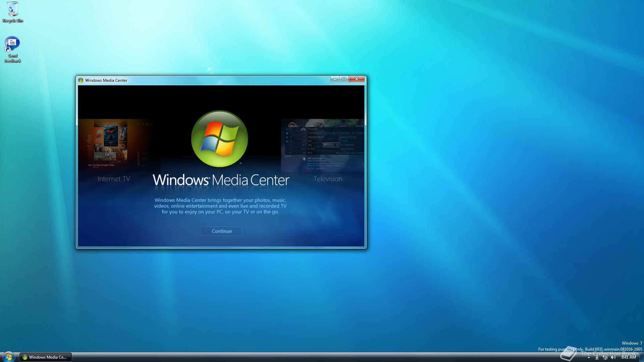Click the Windows Start orb

point(8,357)
